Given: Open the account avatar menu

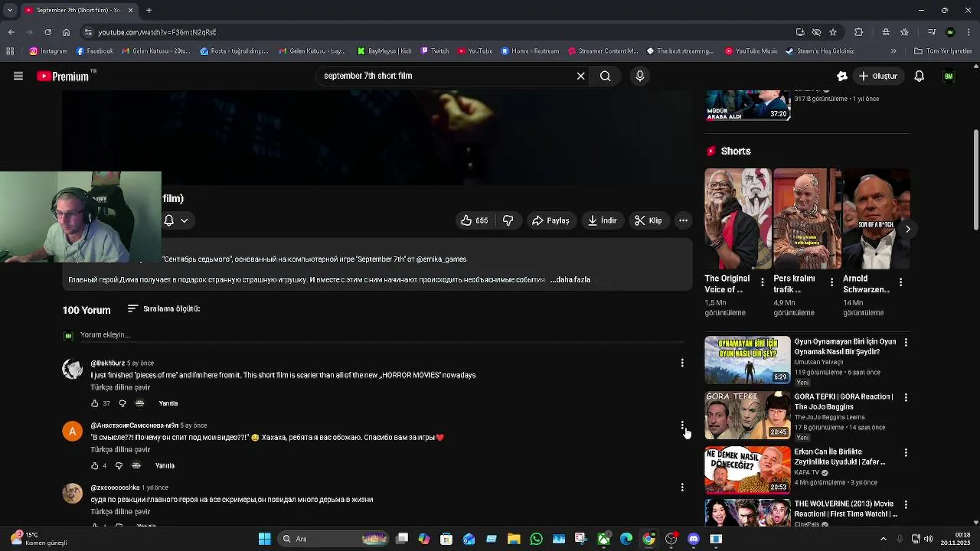Looking at the screenshot, I should (949, 76).
